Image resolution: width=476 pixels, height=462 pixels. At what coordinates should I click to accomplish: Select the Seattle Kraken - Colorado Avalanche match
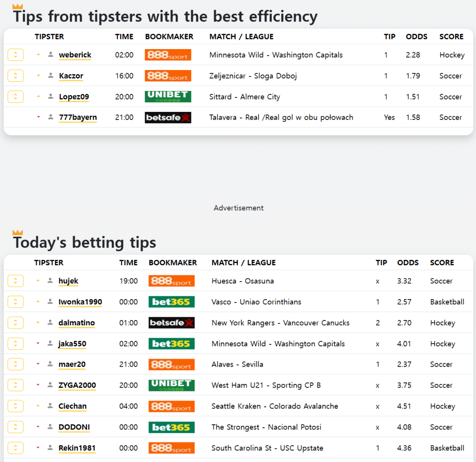275,406
